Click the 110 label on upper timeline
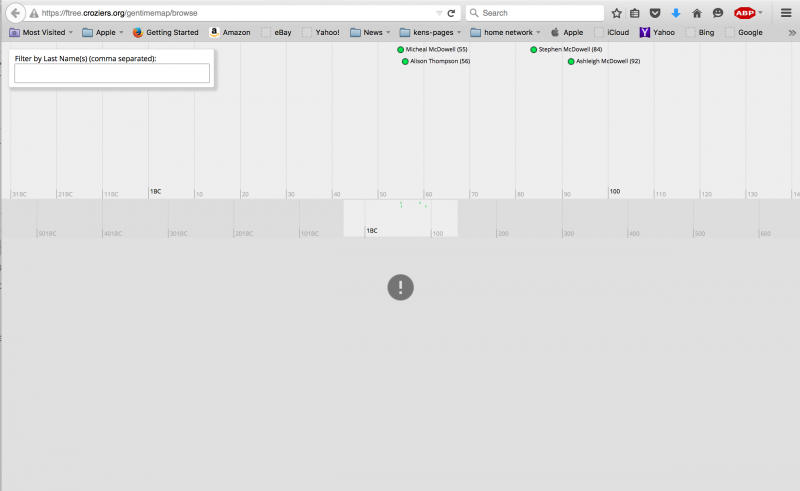 click(x=661, y=194)
